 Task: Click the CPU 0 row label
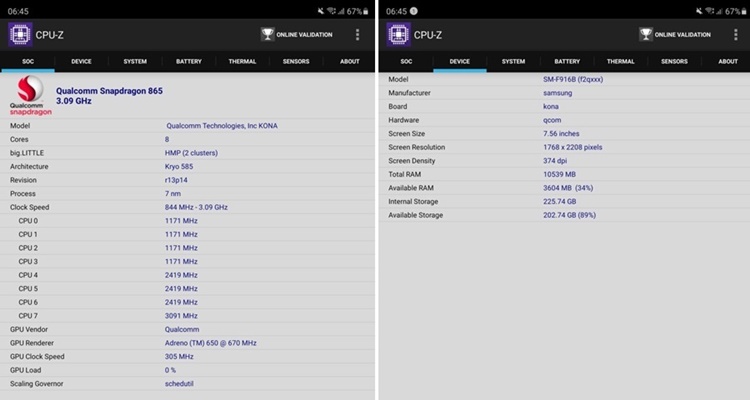(28, 221)
